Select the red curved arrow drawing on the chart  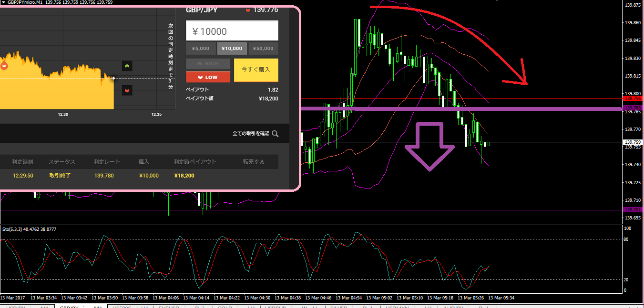[458, 29]
